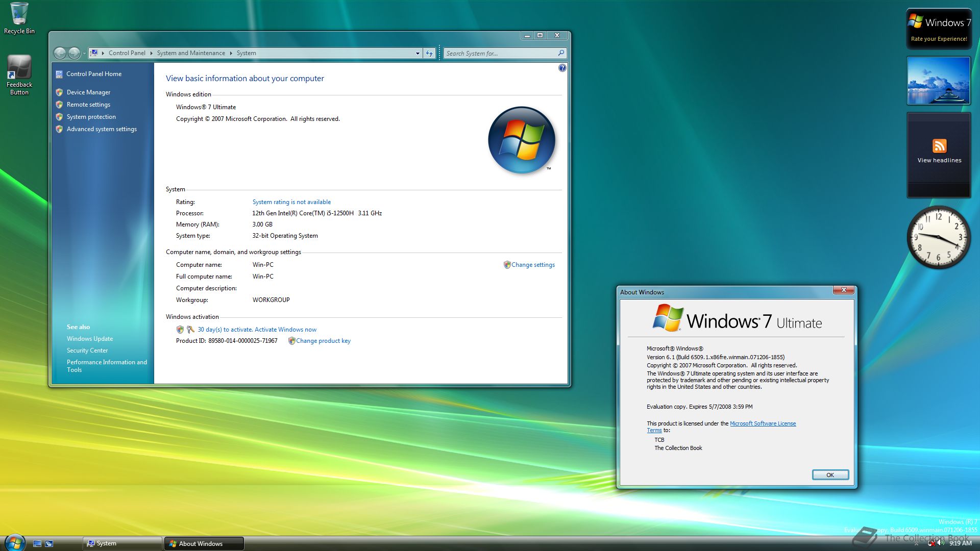Open Control Panel Home
Viewport: 980px width, 551px height.
(x=94, y=74)
